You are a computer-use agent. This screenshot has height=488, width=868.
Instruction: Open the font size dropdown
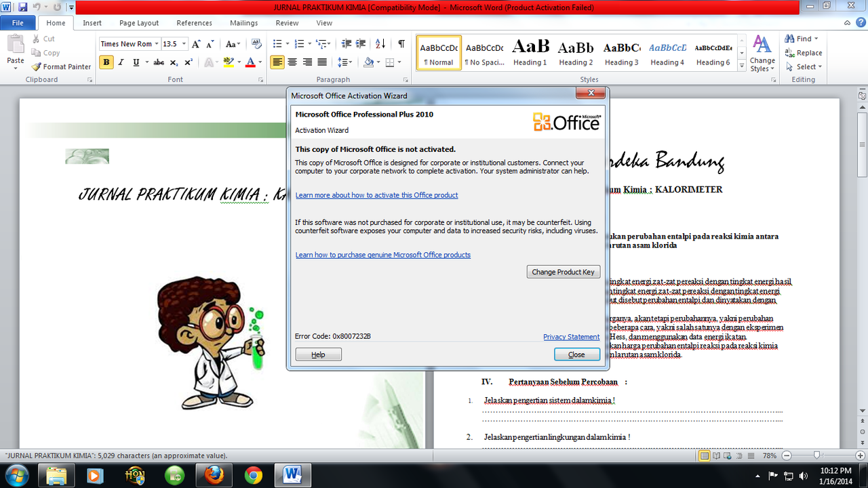183,44
